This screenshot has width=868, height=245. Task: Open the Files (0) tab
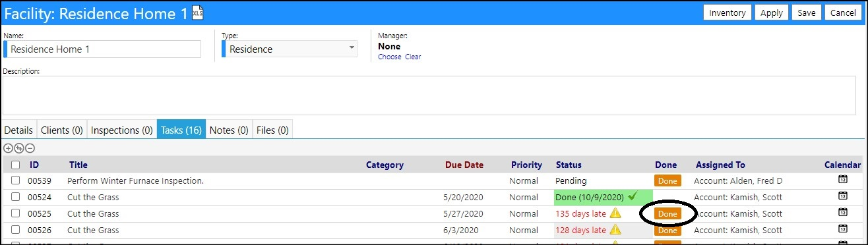(272, 130)
